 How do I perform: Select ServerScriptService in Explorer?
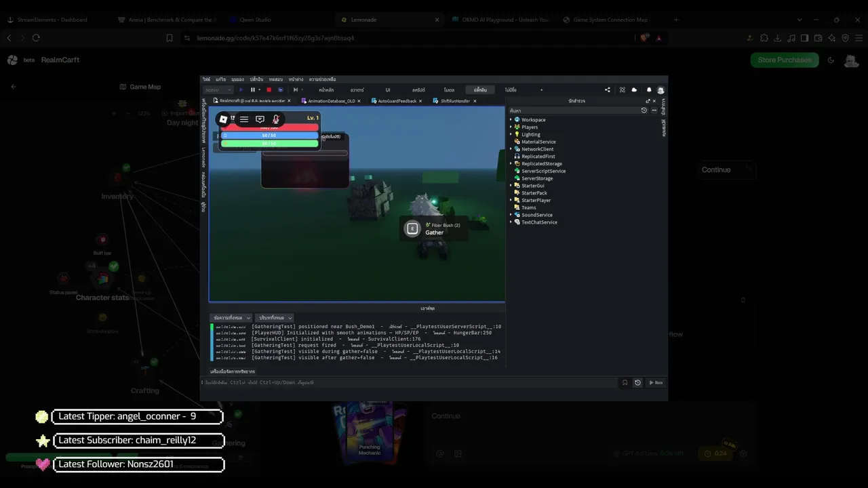click(543, 171)
